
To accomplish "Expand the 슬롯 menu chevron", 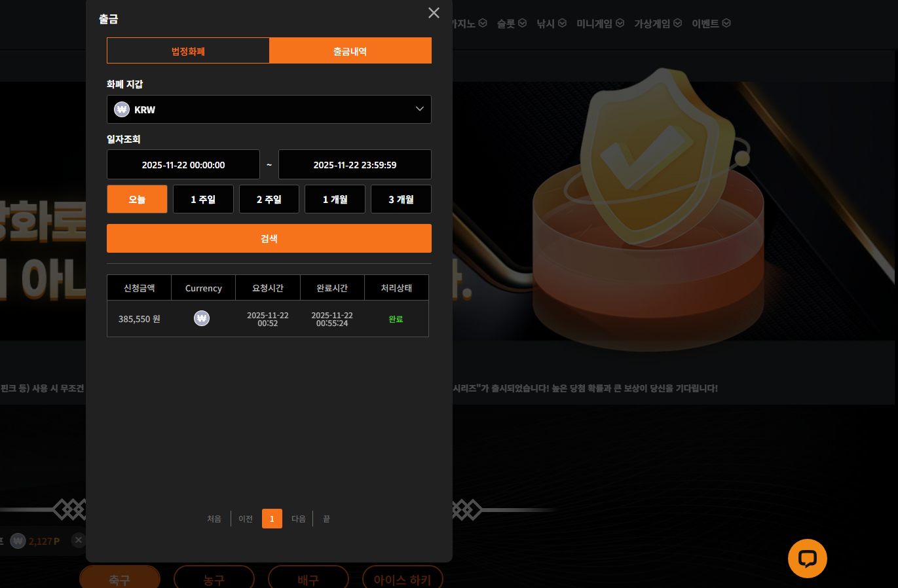I will click(x=523, y=23).
